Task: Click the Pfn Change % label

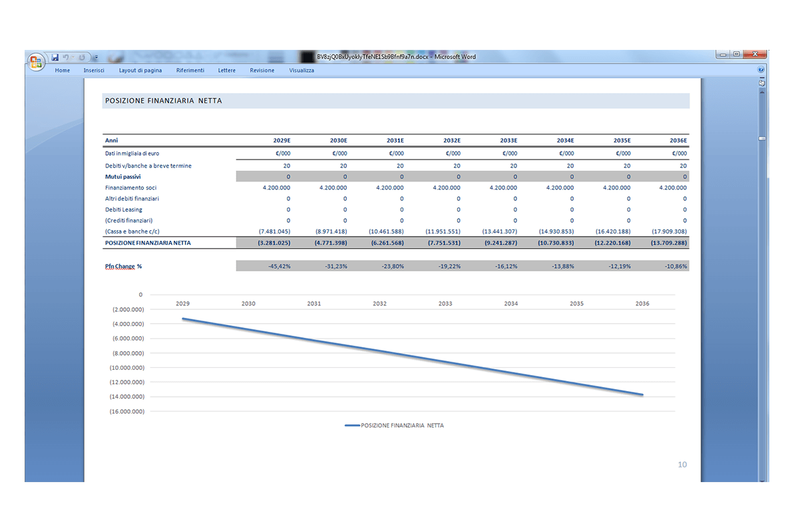Action: tap(124, 266)
